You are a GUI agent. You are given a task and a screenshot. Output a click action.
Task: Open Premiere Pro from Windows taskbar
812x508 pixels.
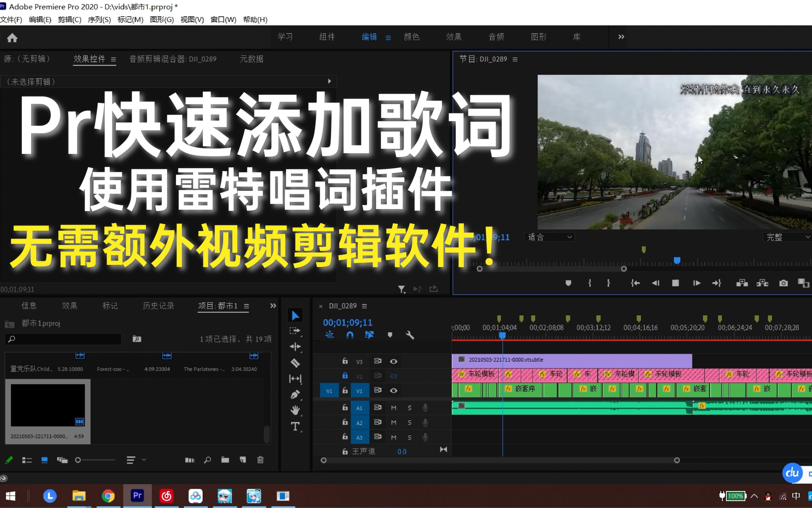coord(137,496)
